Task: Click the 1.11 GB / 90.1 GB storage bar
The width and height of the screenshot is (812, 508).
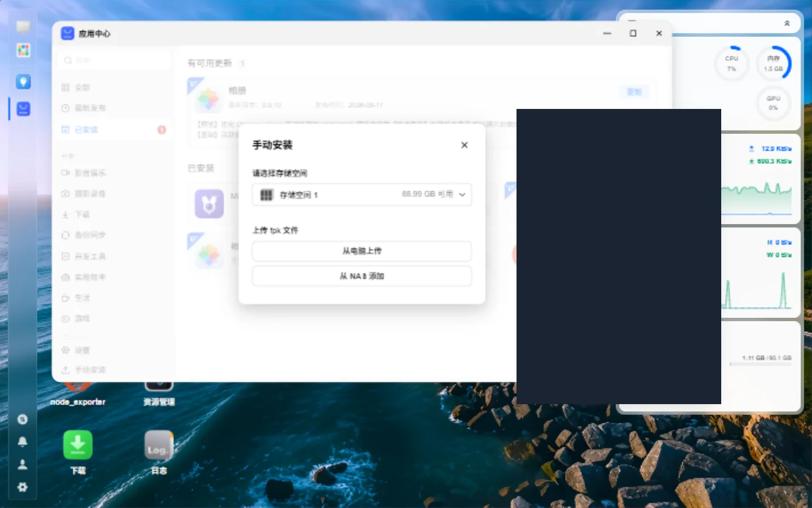Action: pyautogui.click(x=761, y=364)
